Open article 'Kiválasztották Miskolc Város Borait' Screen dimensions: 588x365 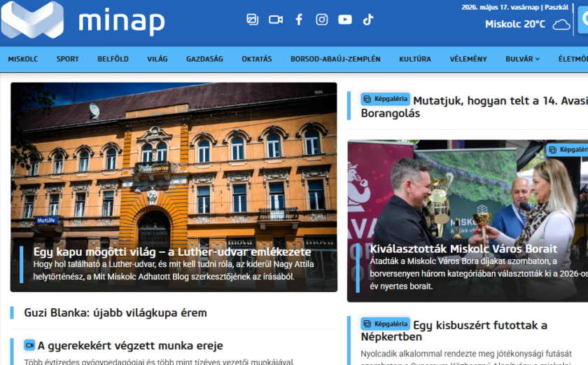pyautogui.click(x=463, y=249)
